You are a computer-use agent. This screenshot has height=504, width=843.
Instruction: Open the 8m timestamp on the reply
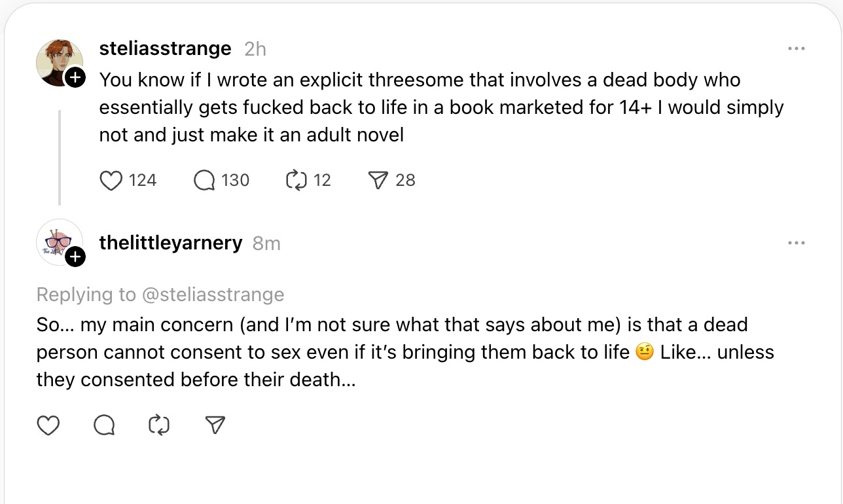tap(266, 243)
